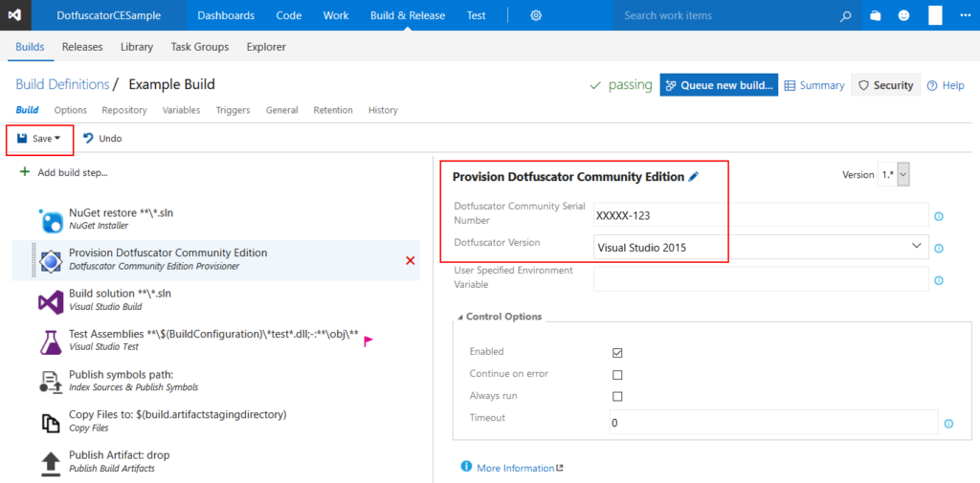The width and height of the screenshot is (980, 483).
Task: Click the pink flag on Test Assemblies
Action: tap(368, 340)
